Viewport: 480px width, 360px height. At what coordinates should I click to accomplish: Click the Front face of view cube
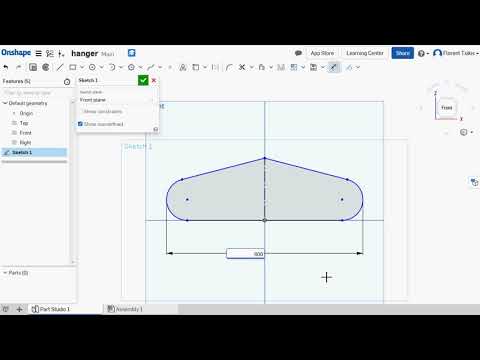click(x=447, y=108)
